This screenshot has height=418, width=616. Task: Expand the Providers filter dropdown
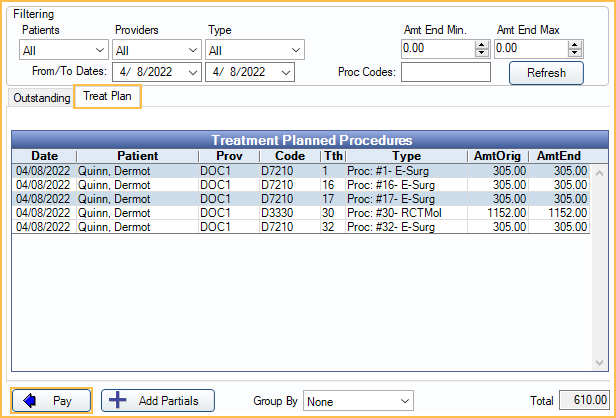tap(156, 50)
